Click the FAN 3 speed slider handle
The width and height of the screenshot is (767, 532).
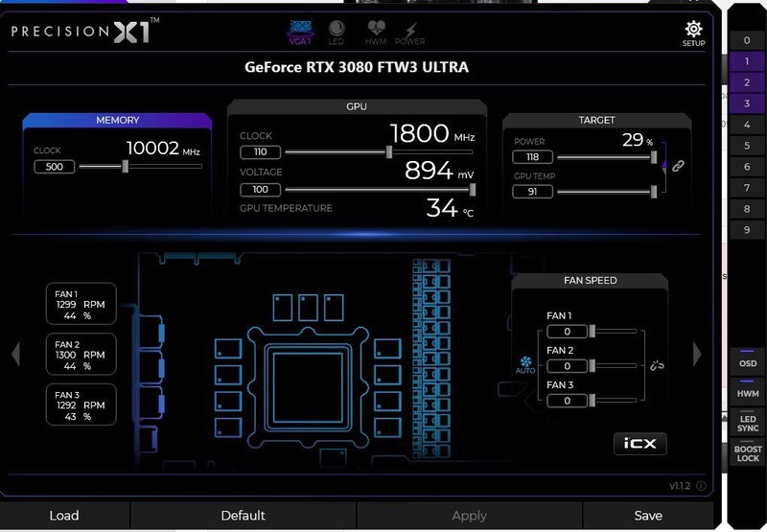[592, 401]
